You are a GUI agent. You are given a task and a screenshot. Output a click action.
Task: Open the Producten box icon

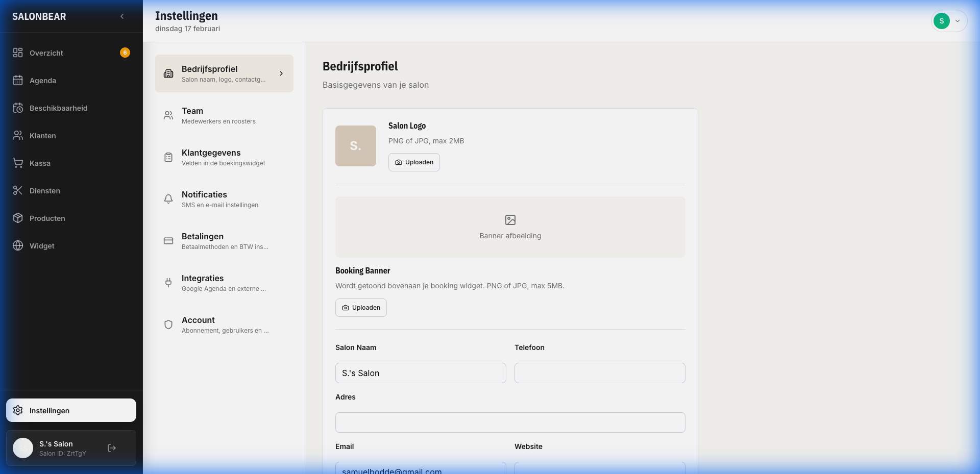(18, 218)
